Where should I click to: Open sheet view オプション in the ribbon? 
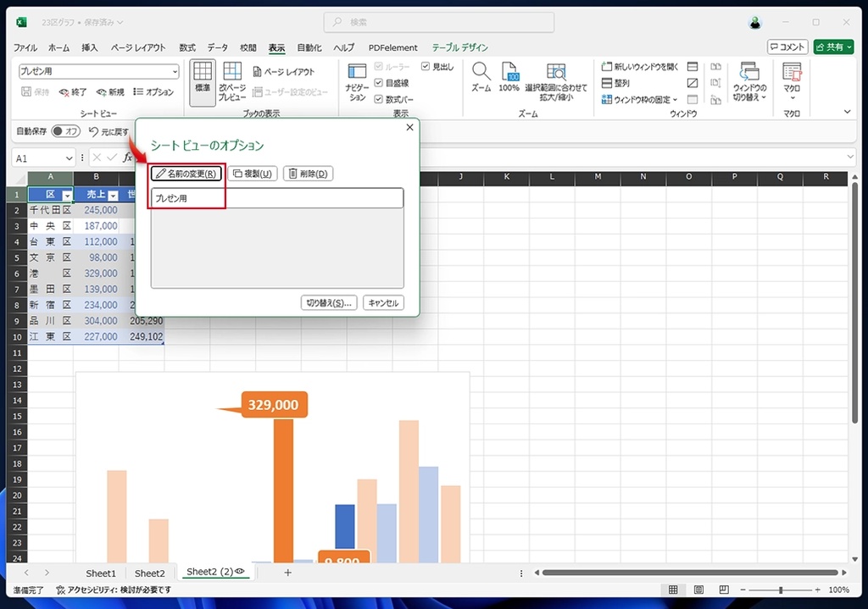pyautogui.click(x=153, y=91)
